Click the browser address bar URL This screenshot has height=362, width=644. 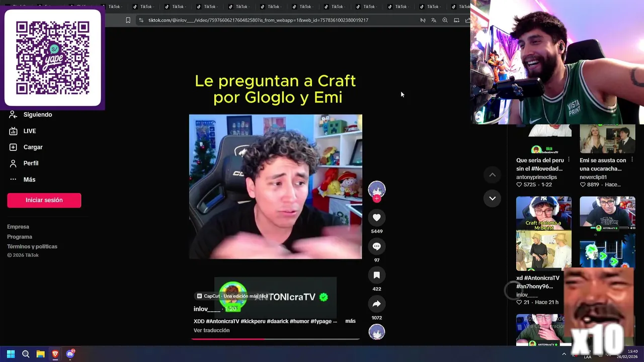pyautogui.click(x=258, y=20)
